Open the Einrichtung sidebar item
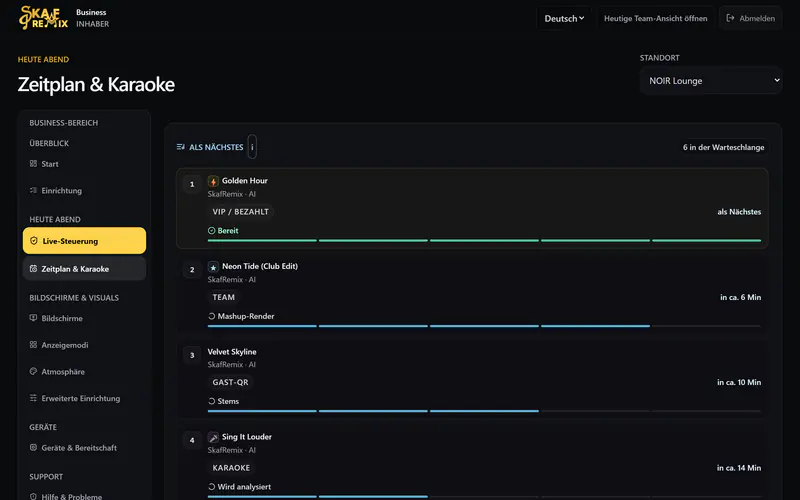This screenshot has height=500, width=800. [84, 190]
